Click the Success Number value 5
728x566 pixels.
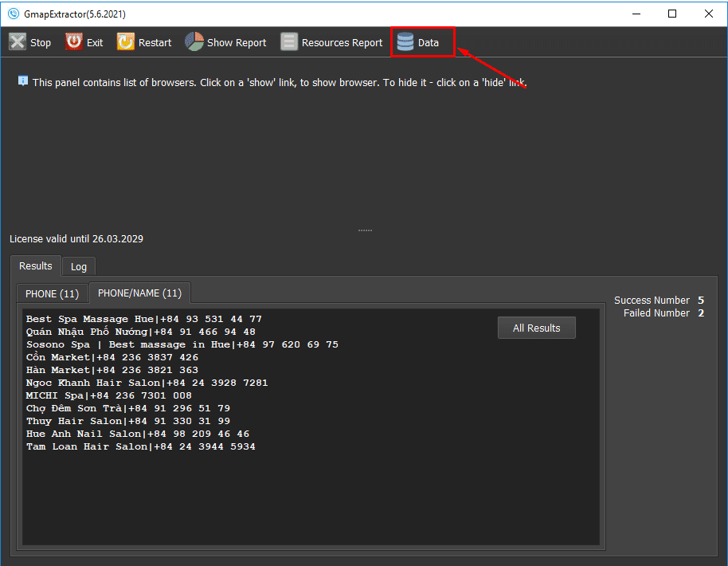701,301
